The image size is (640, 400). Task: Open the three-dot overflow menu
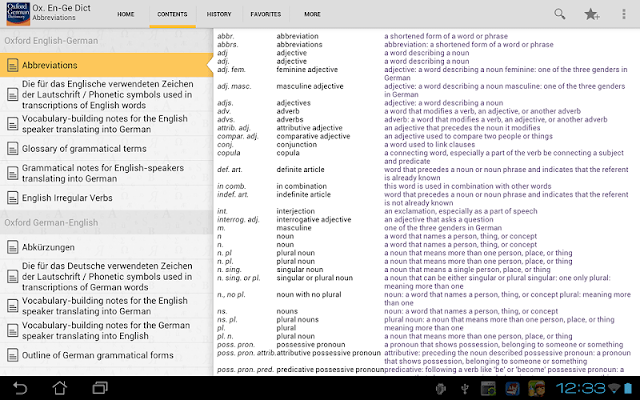(624, 14)
